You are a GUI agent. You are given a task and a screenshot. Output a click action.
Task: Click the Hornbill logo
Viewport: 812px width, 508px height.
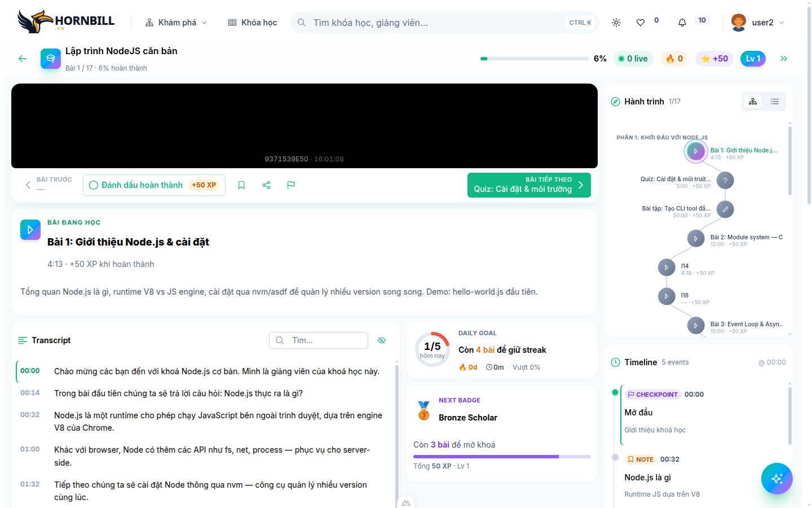tap(66, 22)
